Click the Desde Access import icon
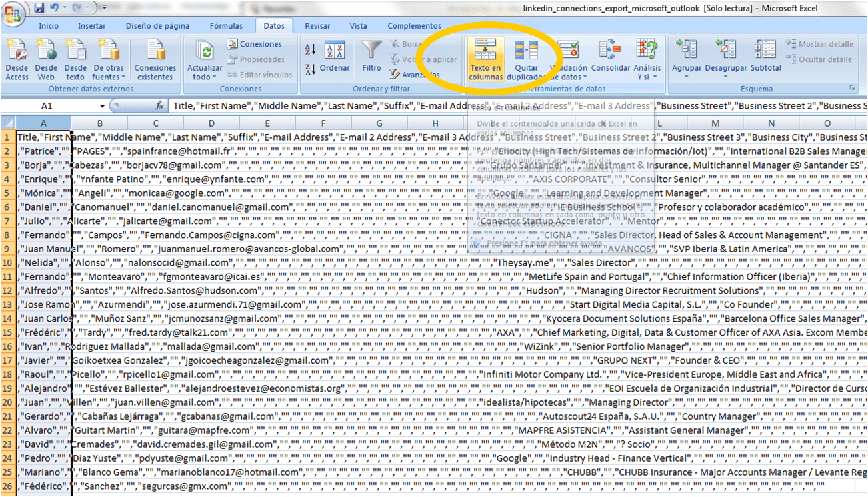Image resolution: width=868 pixels, height=497 pixels. click(17, 51)
